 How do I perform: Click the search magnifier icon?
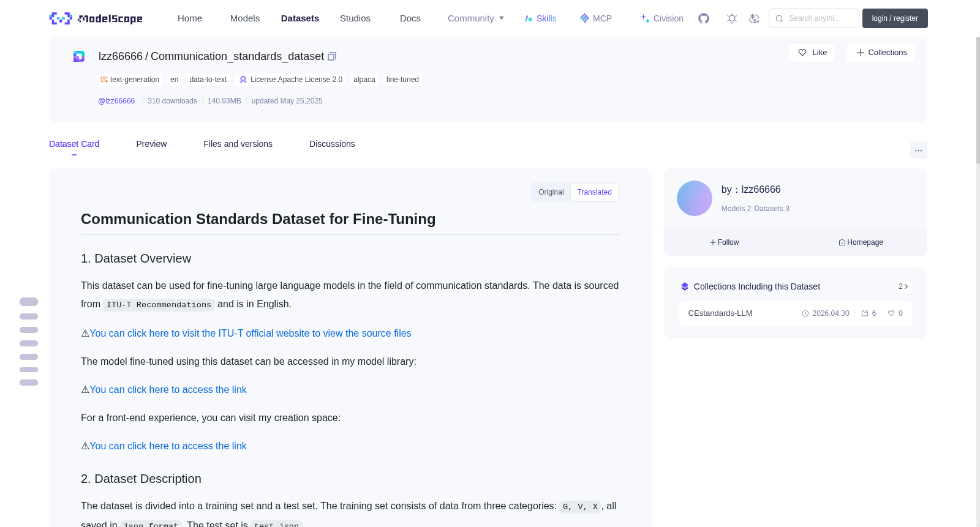(x=780, y=18)
